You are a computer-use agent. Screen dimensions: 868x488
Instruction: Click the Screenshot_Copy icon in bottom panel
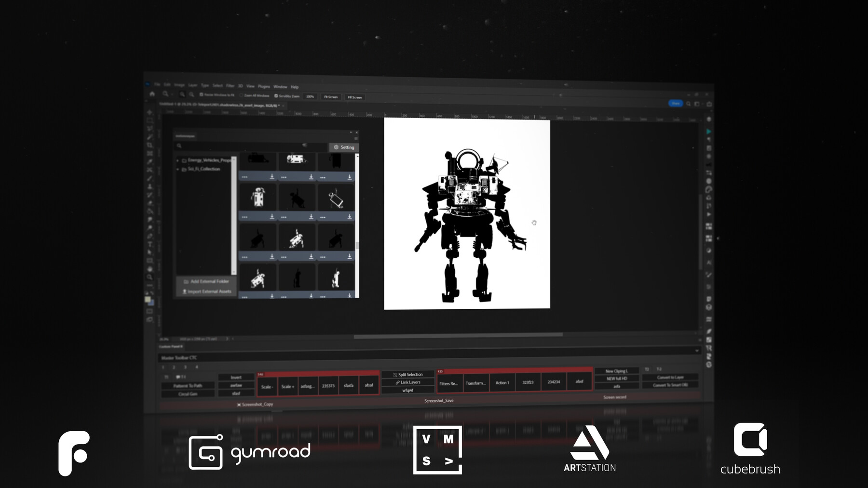(x=239, y=405)
